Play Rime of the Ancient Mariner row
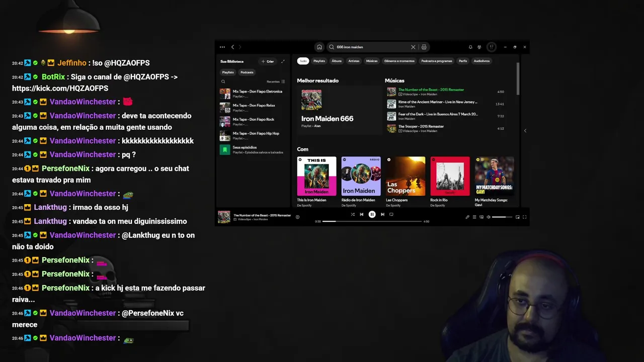 [446, 104]
